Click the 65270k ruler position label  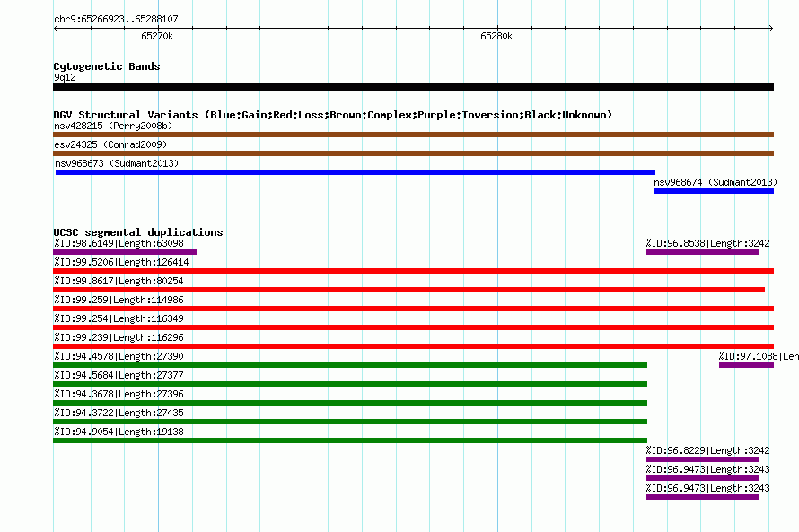[157, 36]
